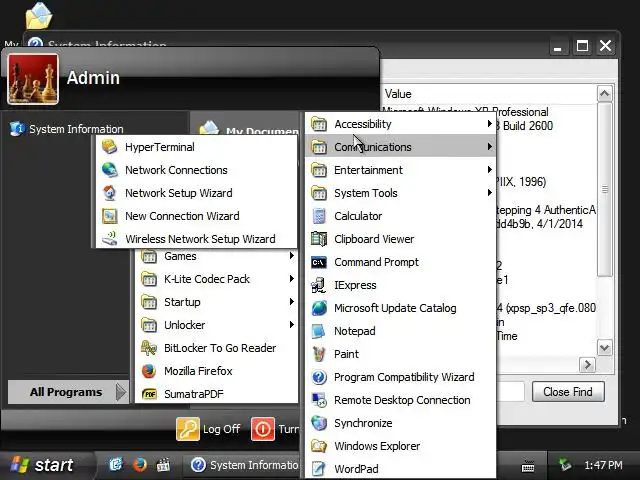
Task: Click the Clipboard Viewer icon
Action: (x=319, y=239)
